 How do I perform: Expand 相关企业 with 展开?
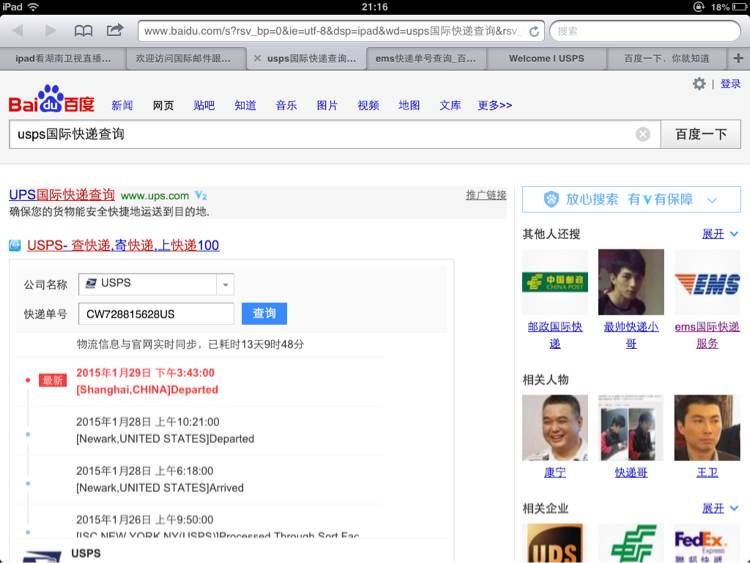tap(719, 508)
